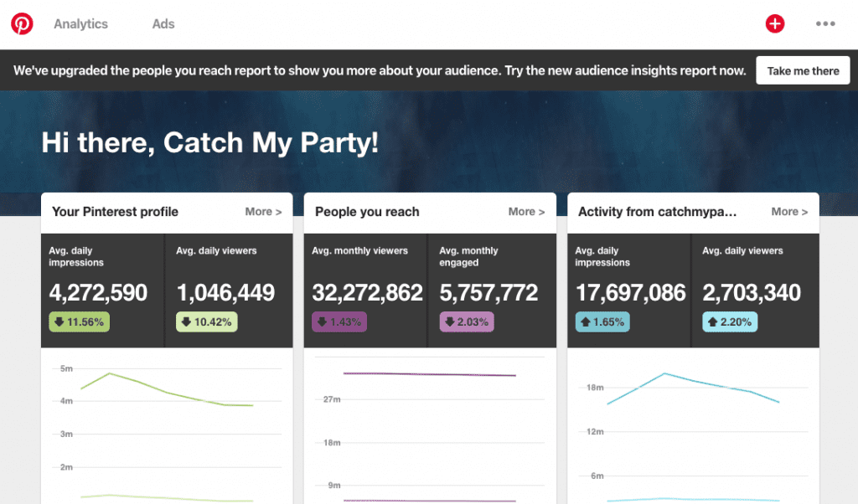Click the 2.03% decrease badge

(x=466, y=321)
